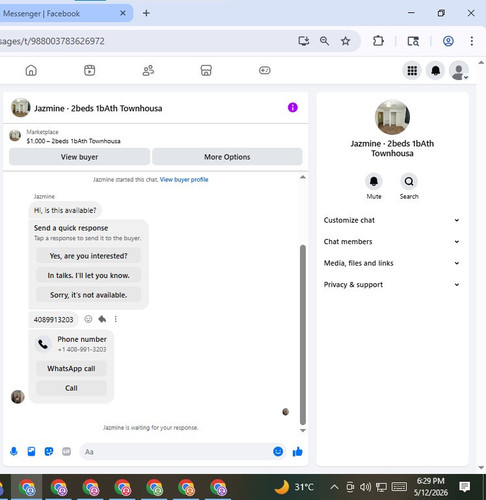Click the 'Hi, is this available?' message
The height and width of the screenshot is (500, 486).
tap(65, 210)
